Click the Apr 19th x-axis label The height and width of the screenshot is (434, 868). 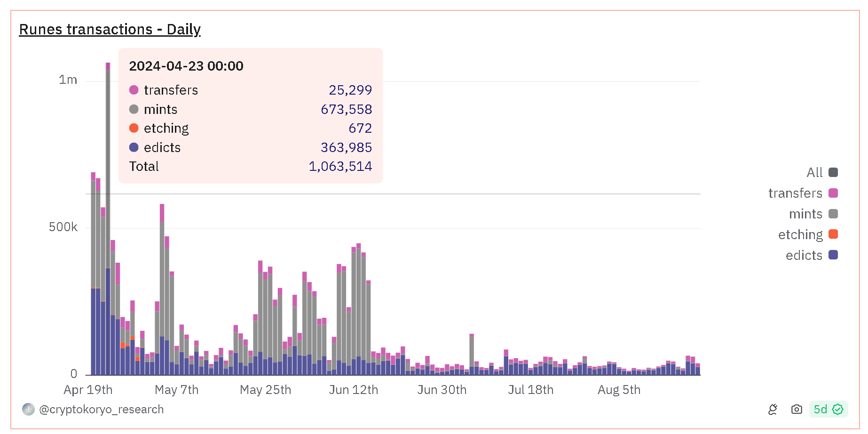click(x=88, y=390)
